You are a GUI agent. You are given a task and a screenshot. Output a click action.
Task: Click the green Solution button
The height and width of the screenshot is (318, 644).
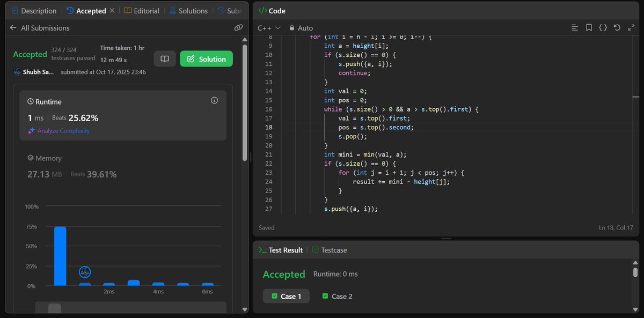(x=206, y=59)
